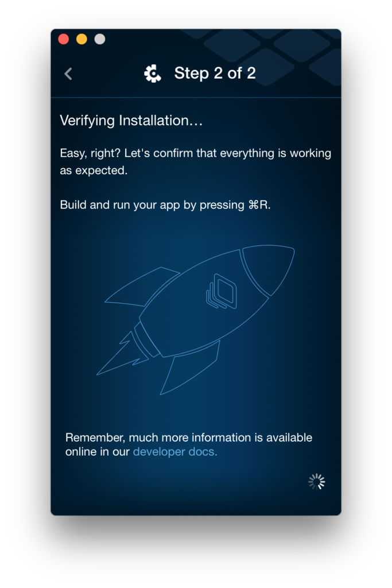
Task: Click the rocket nose cone
Action: click(268, 269)
